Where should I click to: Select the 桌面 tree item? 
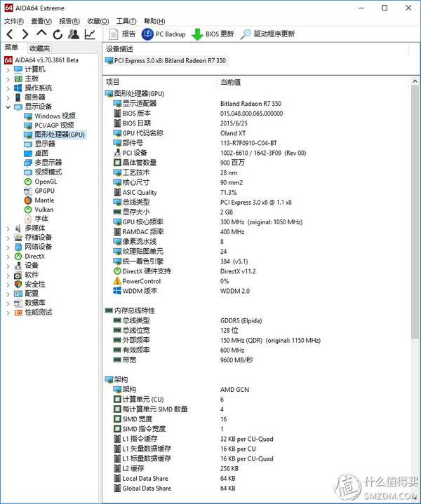click(36, 154)
